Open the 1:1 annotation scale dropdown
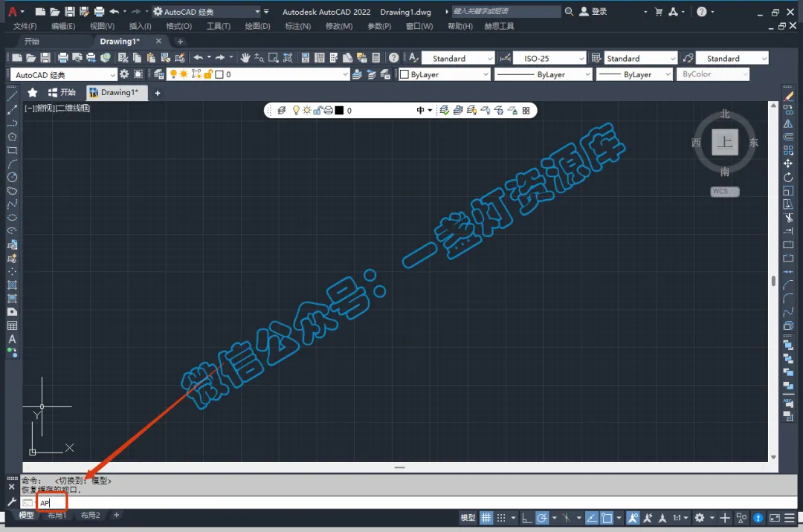 [x=680, y=518]
